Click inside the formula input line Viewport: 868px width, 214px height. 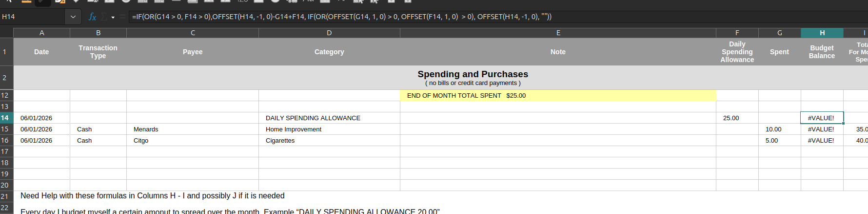tap(498, 17)
